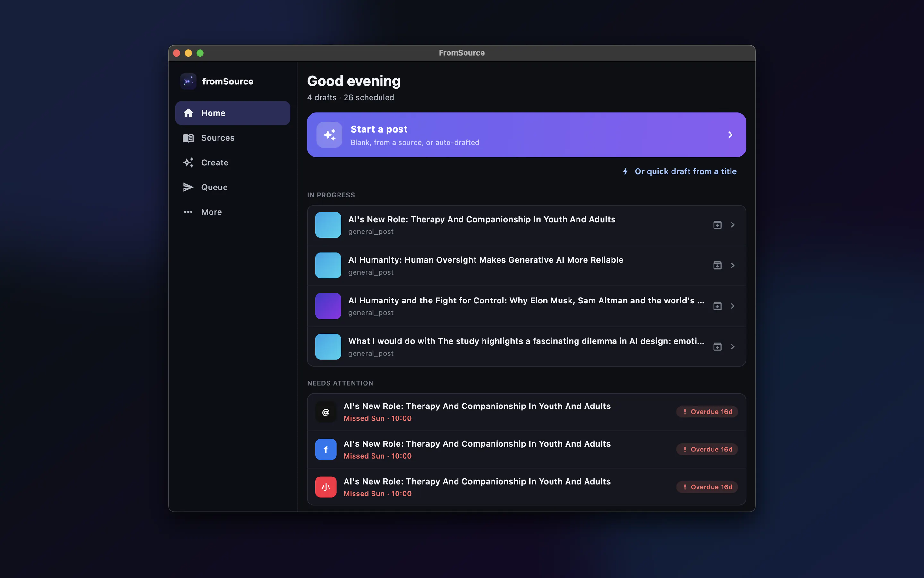Open AI's New Role draft via its chevron
Screen dimensions: 924x578
[x=733, y=225]
